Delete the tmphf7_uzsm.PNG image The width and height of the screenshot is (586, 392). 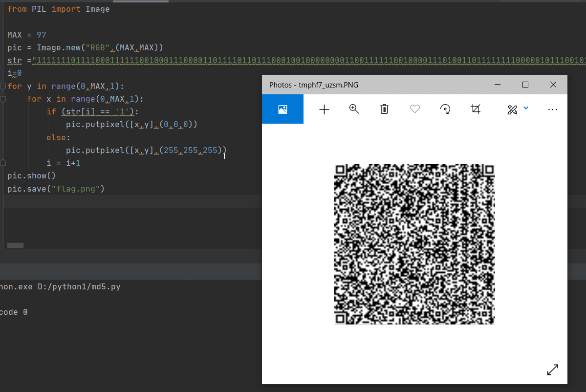(x=384, y=109)
